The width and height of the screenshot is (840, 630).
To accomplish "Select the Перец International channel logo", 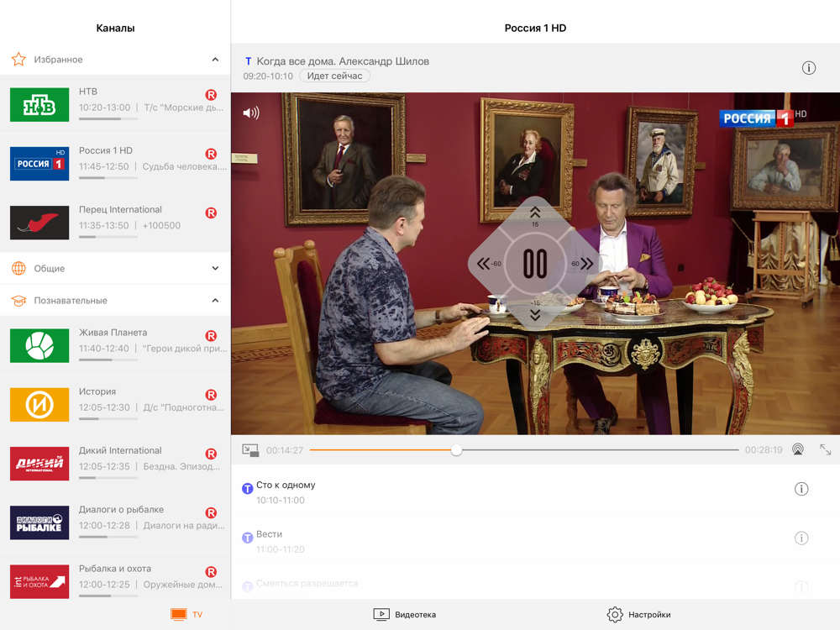I will (39, 223).
